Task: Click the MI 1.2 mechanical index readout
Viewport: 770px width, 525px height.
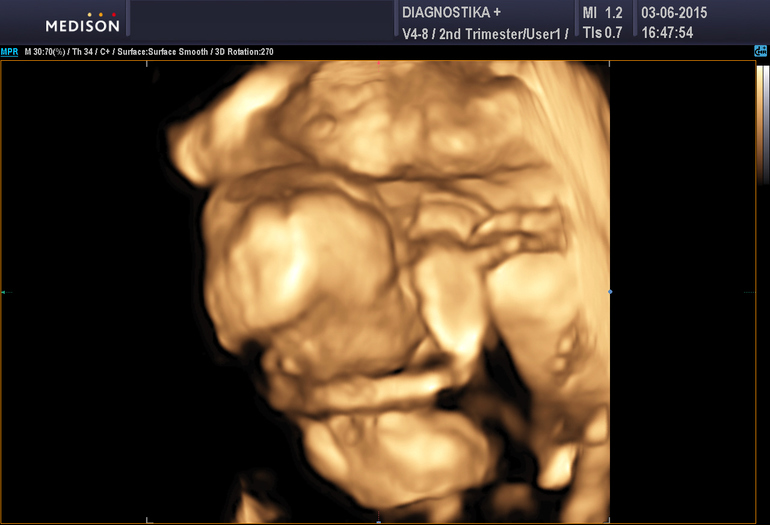Action: point(602,13)
